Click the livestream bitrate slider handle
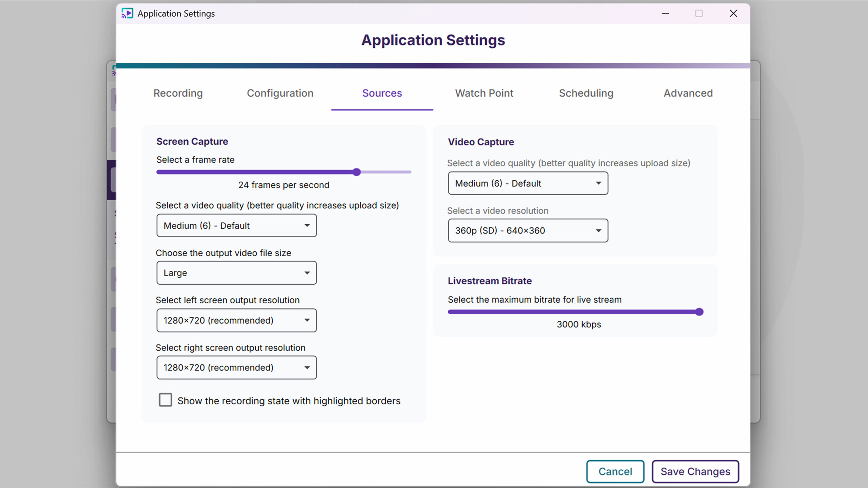868x488 pixels. (699, 312)
